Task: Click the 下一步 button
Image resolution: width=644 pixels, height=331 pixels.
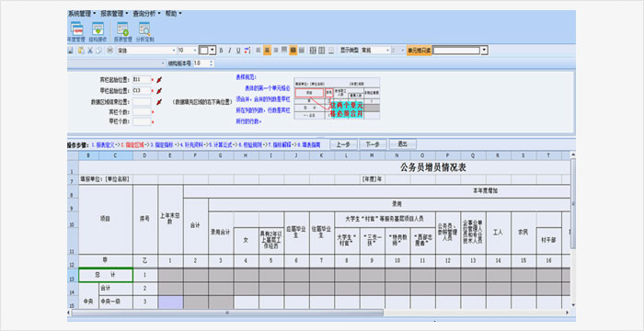Action: tap(373, 144)
